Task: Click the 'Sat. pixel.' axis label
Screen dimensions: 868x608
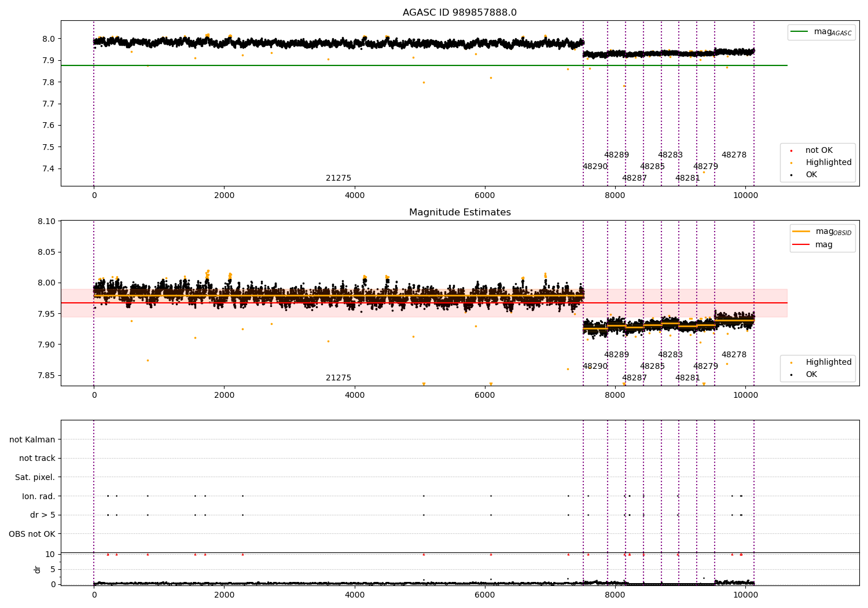Action: tap(35, 477)
